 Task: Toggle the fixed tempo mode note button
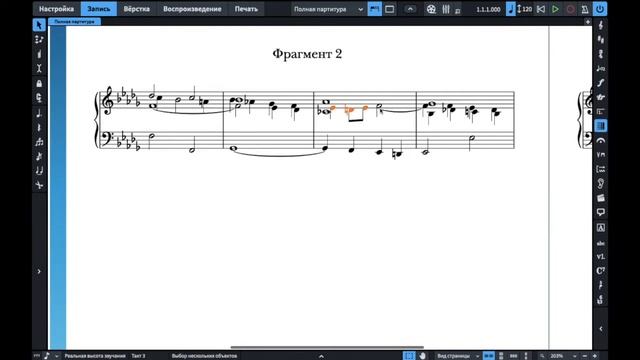511,9
